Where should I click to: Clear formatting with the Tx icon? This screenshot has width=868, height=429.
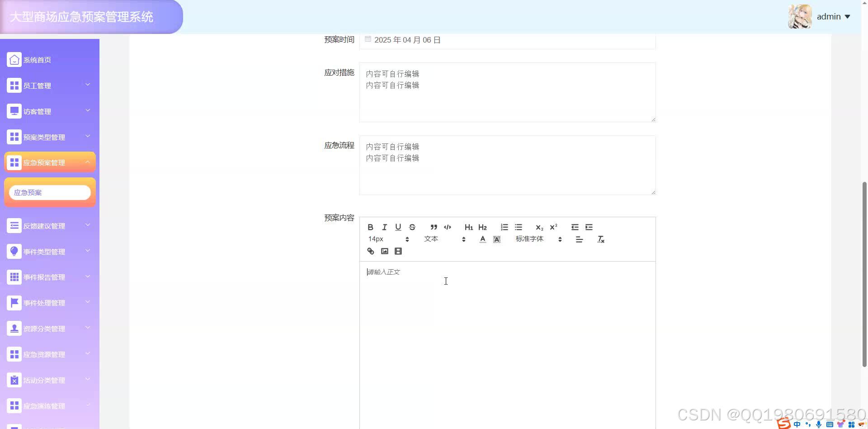[601, 239]
